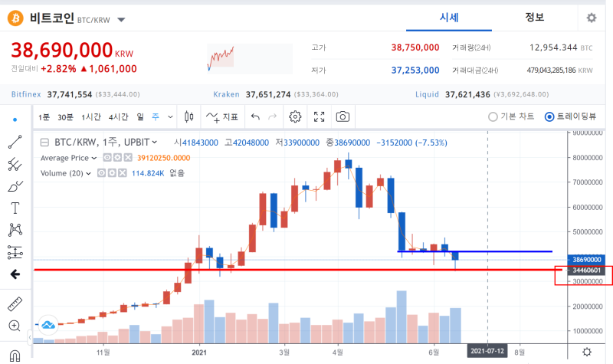This screenshot has height=364, width=613.
Task: Hide the Volume (20) indicator
Action: pos(101,173)
